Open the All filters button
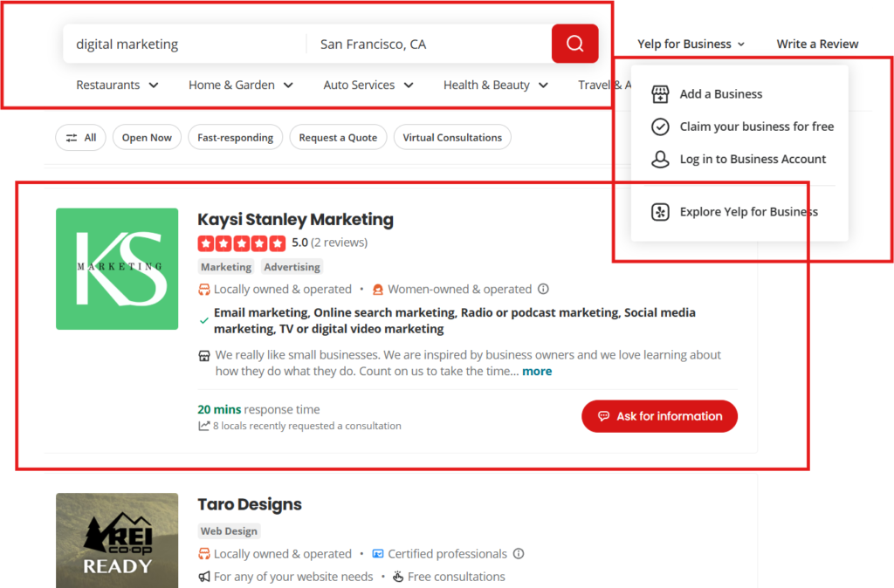 81,138
